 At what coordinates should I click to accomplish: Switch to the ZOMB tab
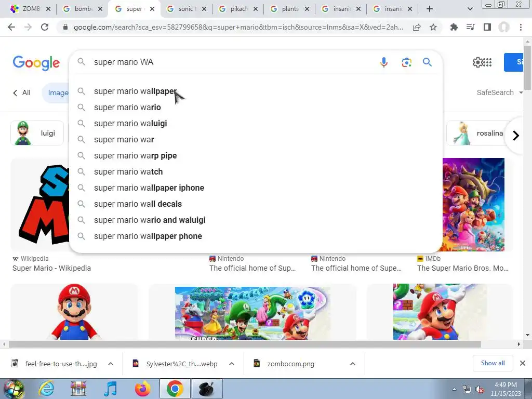31,9
